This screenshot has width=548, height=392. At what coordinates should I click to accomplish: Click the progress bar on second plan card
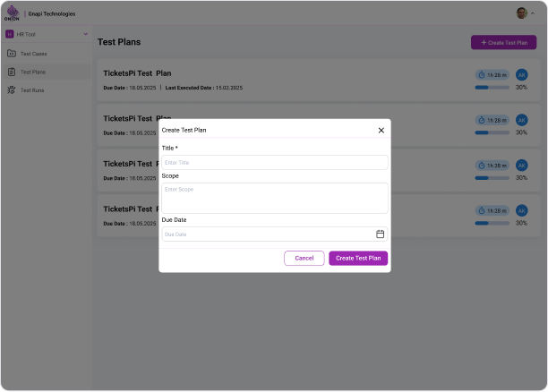(x=492, y=132)
